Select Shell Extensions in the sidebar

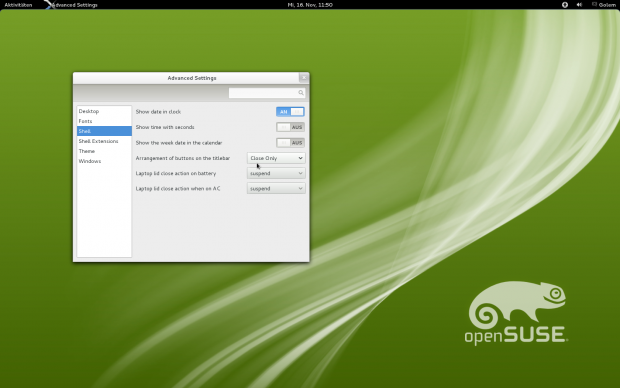(104, 141)
